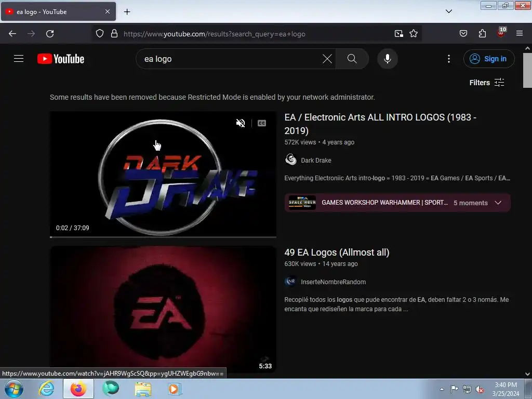Viewport: 532px width, 399px height.
Task: Submit search with magnifier button
Action: tap(352, 59)
